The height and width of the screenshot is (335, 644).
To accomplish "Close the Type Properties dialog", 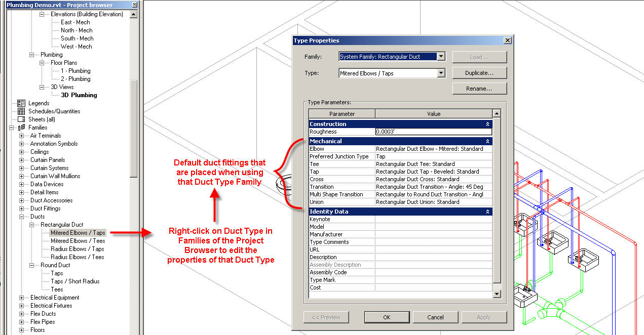I will 507,40.
